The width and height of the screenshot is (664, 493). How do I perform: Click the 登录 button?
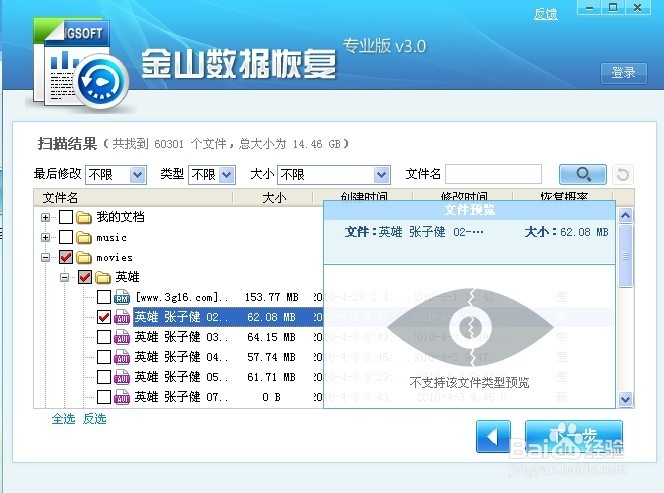coord(623,73)
